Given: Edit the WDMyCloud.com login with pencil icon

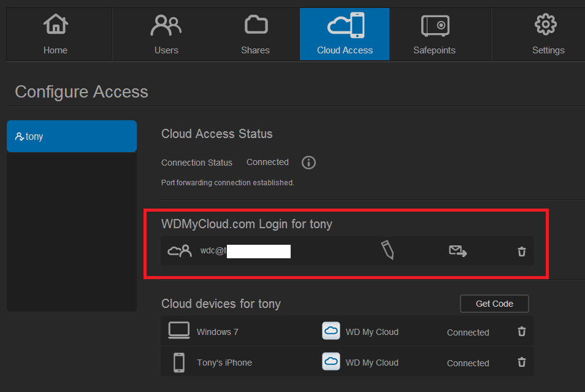Looking at the screenshot, I should click(388, 250).
